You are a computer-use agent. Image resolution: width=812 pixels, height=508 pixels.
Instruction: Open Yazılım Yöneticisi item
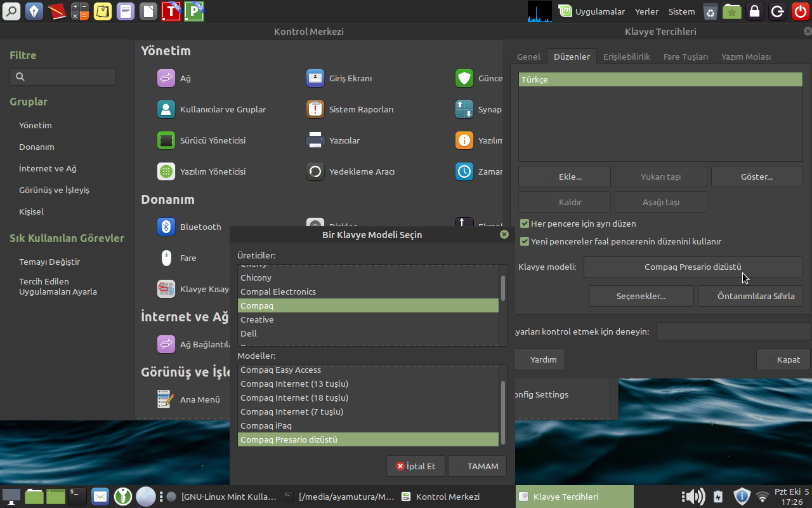click(201, 171)
